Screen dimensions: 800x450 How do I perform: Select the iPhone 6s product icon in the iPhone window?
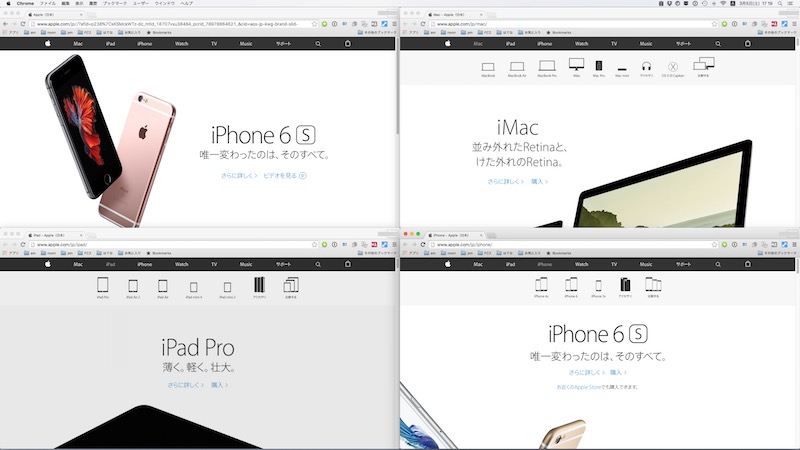tap(541, 287)
